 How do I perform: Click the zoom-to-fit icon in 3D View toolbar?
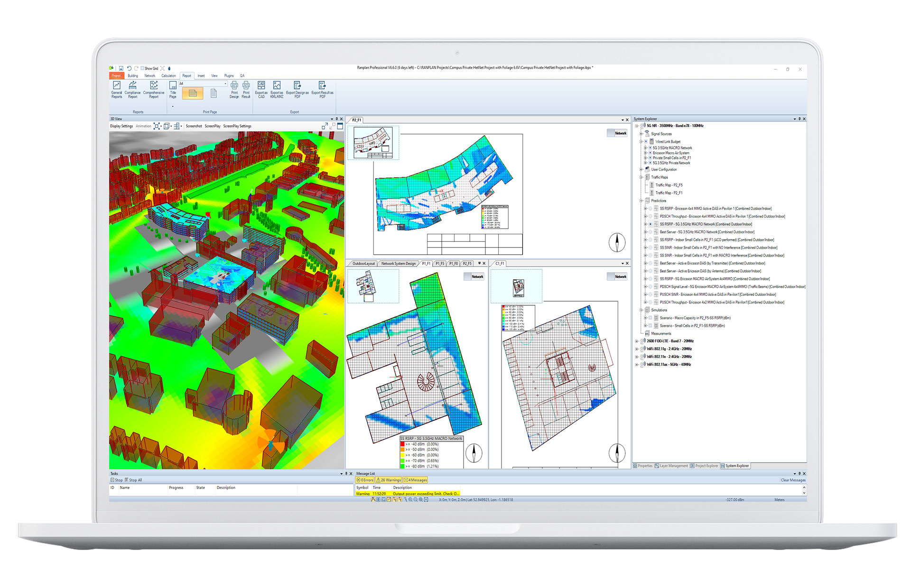[157, 126]
